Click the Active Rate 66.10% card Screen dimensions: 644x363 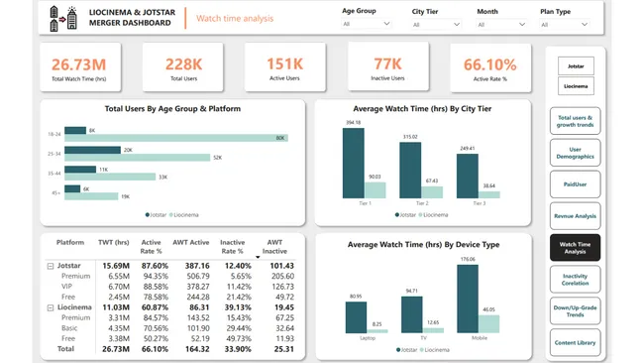click(x=490, y=67)
